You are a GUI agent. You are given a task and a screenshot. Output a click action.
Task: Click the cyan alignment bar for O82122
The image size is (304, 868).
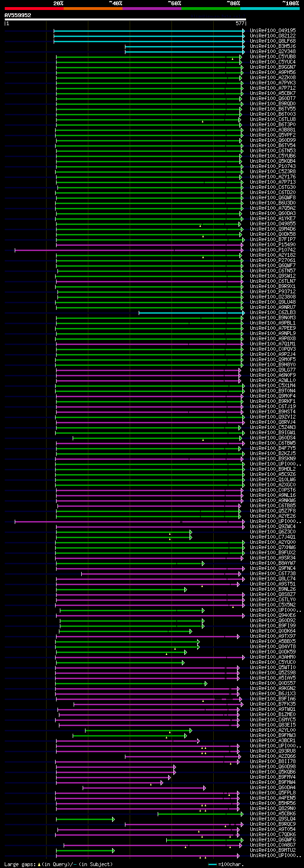(149, 36)
